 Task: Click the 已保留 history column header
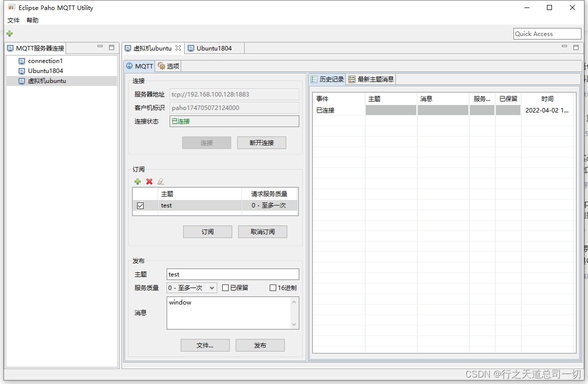tap(508, 99)
